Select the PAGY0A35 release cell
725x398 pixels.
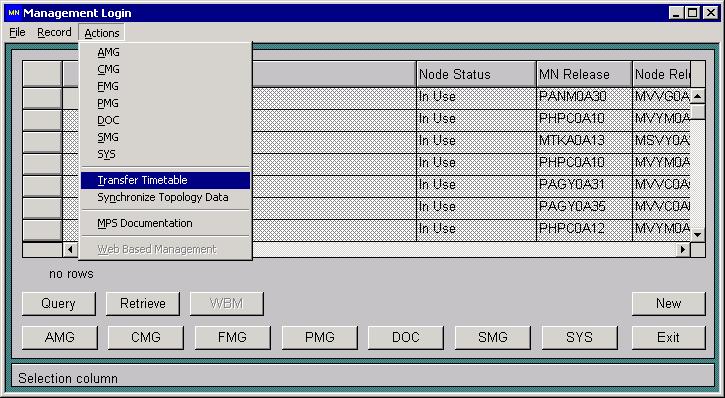click(x=584, y=207)
